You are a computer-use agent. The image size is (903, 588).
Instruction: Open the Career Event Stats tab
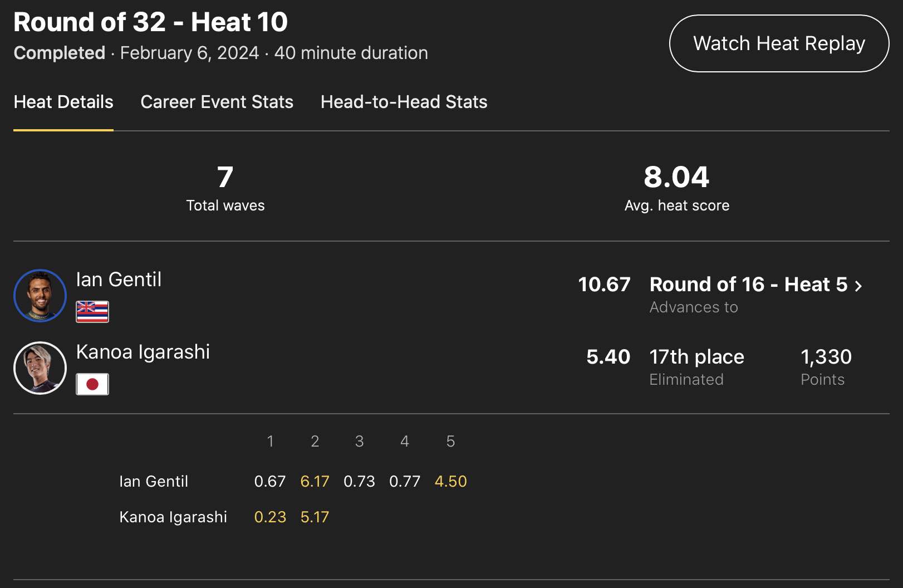[217, 102]
